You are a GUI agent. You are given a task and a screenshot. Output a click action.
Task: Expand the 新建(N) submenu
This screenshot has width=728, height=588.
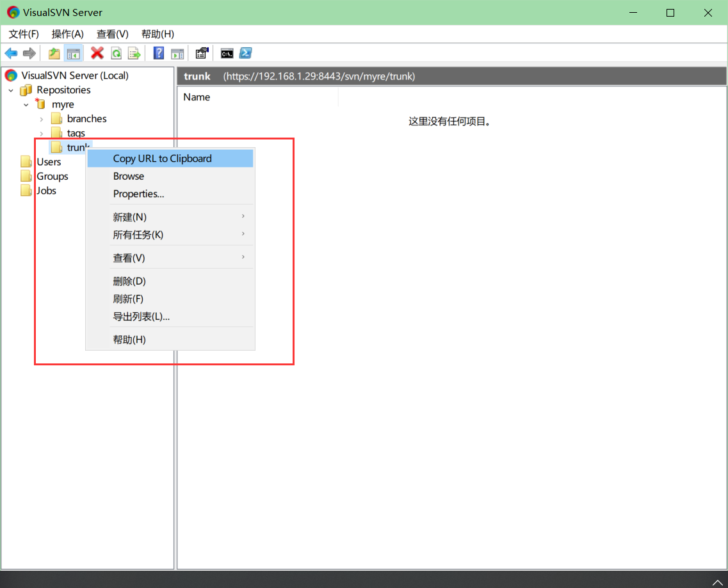(170, 217)
